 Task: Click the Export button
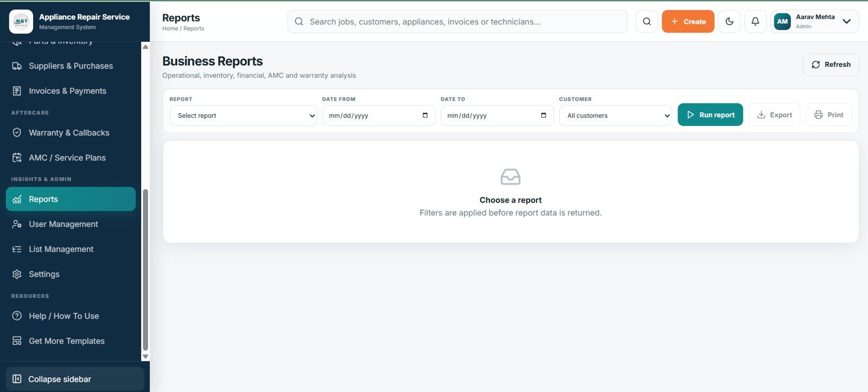(x=774, y=115)
